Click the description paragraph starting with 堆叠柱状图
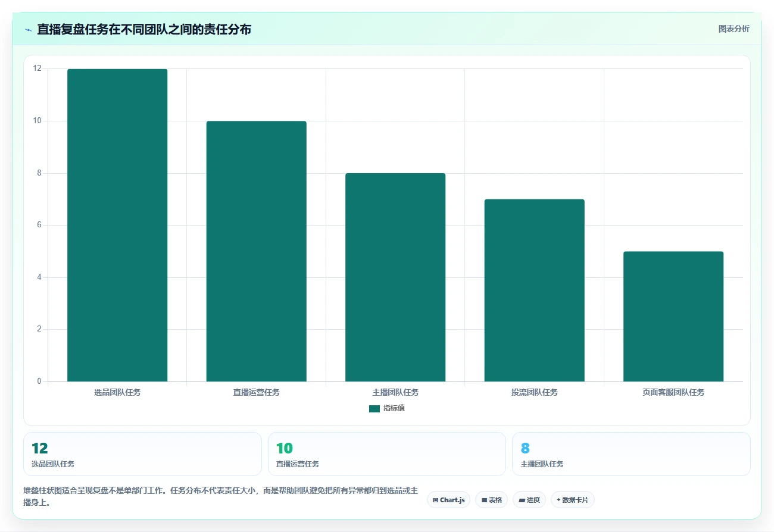 [x=220, y=496]
